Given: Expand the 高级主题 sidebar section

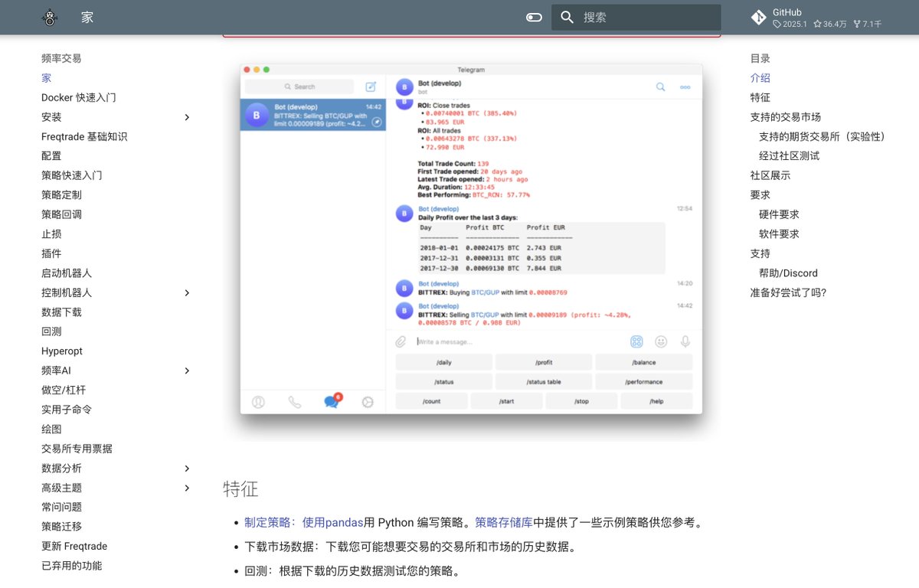Looking at the screenshot, I should click(186, 488).
